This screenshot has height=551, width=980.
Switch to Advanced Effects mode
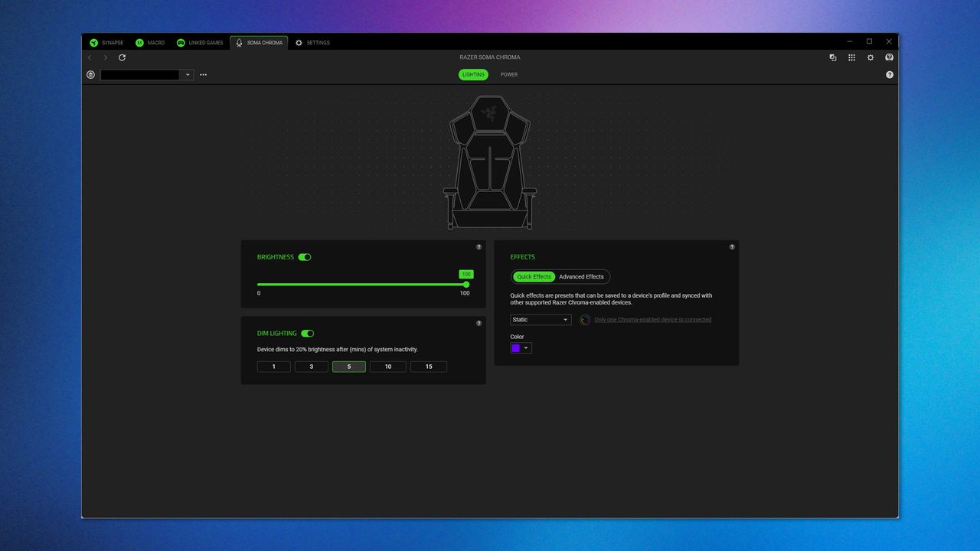(x=581, y=277)
